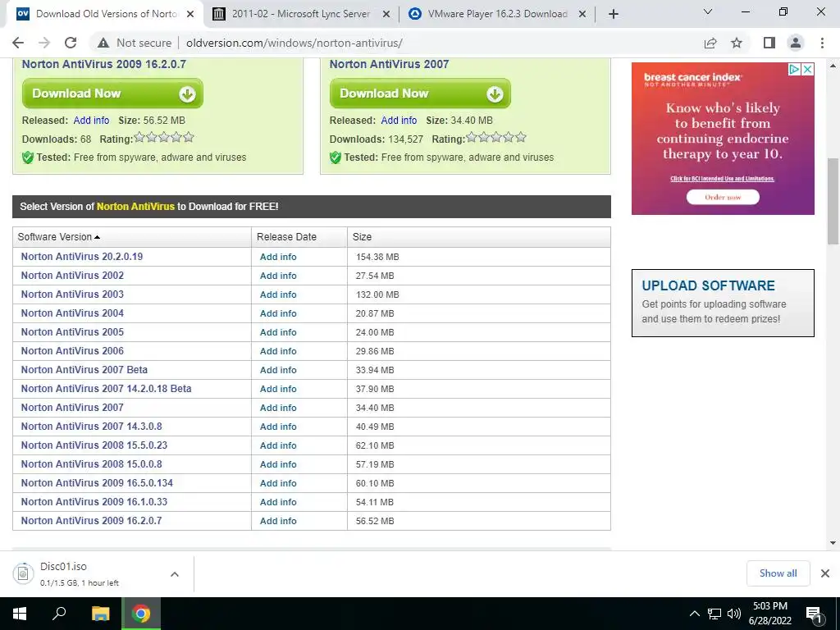Close the downloads bar

pyautogui.click(x=825, y=573)
